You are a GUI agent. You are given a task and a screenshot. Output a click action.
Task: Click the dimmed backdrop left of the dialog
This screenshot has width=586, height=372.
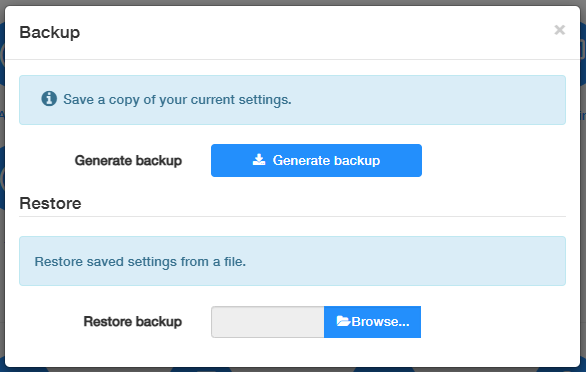point(2,187)
